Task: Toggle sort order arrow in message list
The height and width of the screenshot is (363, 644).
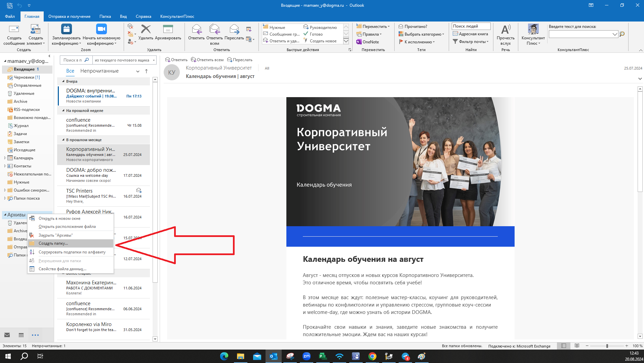Action: (146, 71)
